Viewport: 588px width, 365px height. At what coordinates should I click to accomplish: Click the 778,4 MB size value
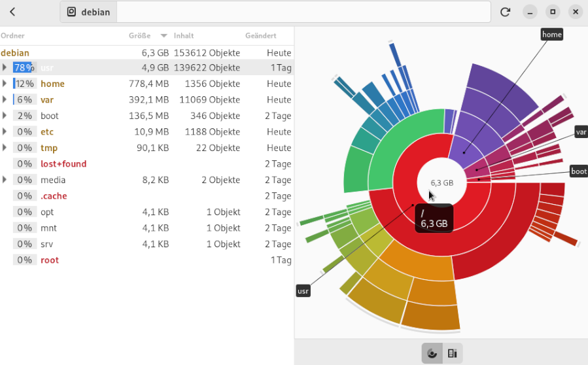tap(148, 84)
